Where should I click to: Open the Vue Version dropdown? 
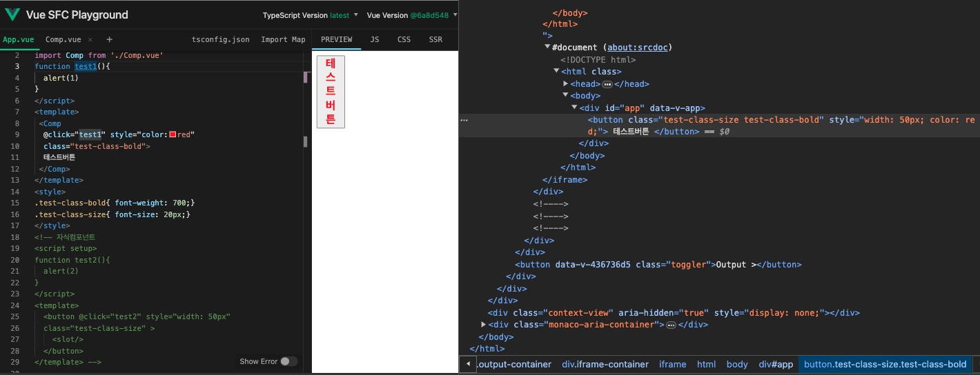tap(412, 15)
